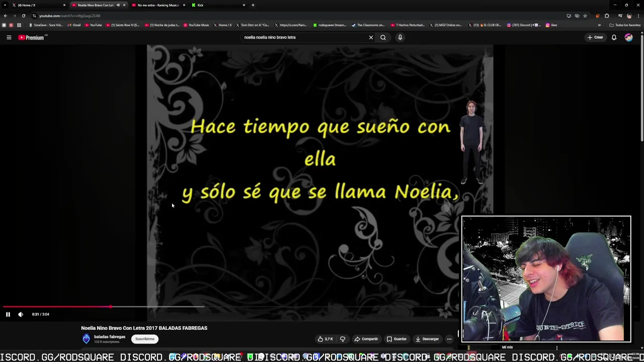Open the browser profile avatar
The width and height of the screenshot is (644, 362).
coord(629,16)
